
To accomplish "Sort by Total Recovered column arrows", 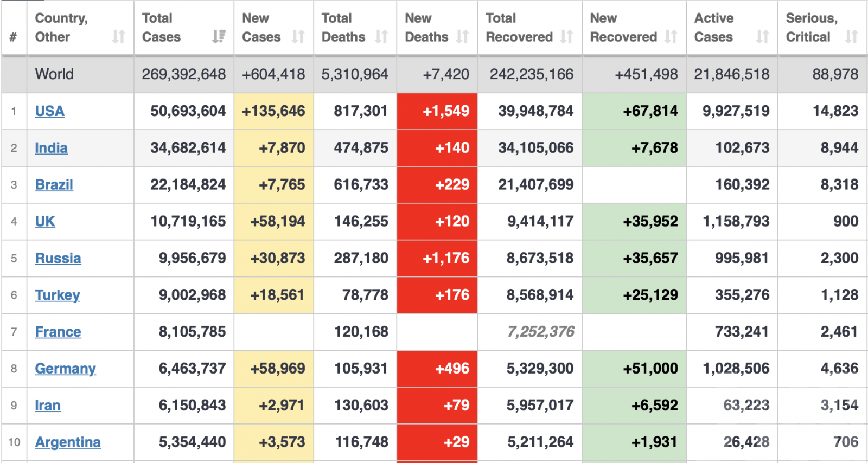I will coord(566,37).
